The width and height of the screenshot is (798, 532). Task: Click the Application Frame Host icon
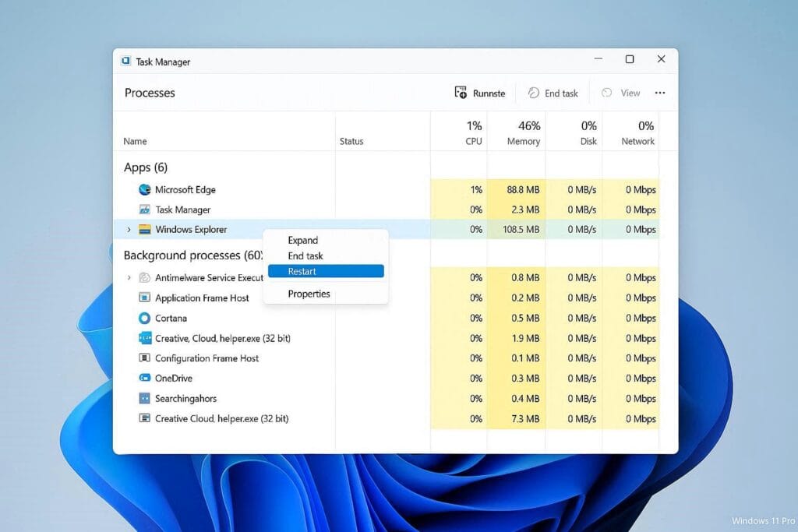click(144, 298)
